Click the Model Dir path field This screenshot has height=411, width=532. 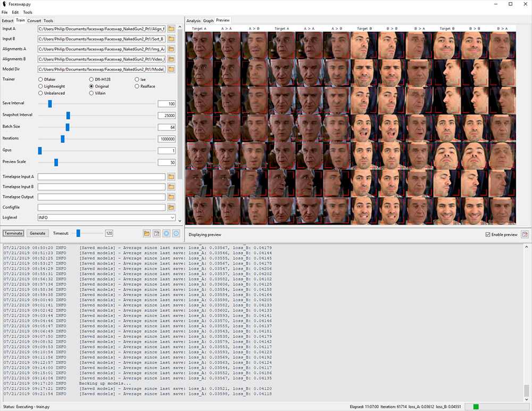[x=102, y=69]
